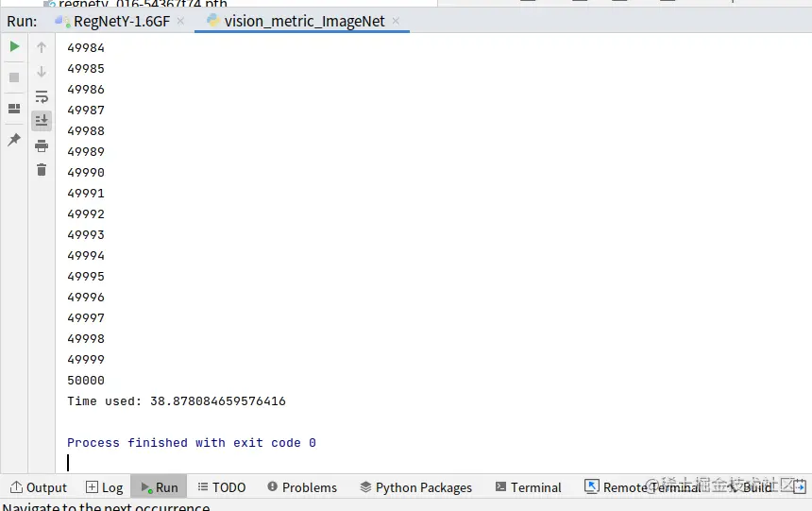This screenshot has width=812, height=511.
Task: Click the console line reading 49984
Action: [x=86, y=47]
